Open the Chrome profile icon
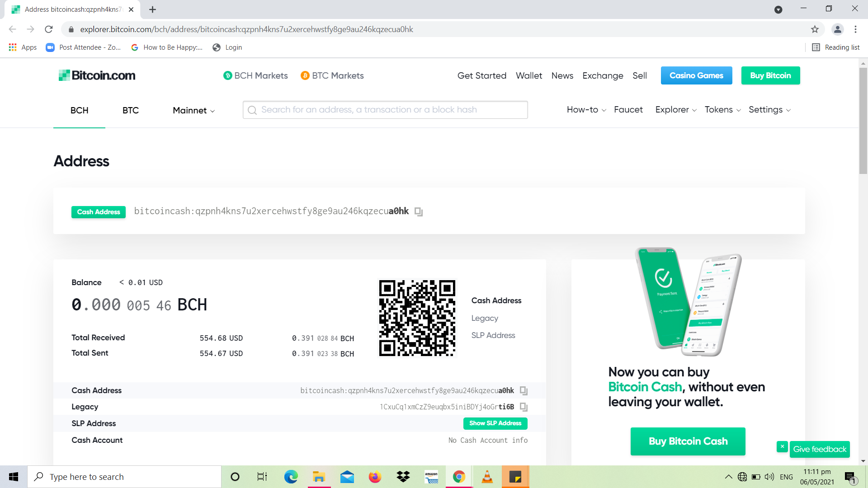 837,29
